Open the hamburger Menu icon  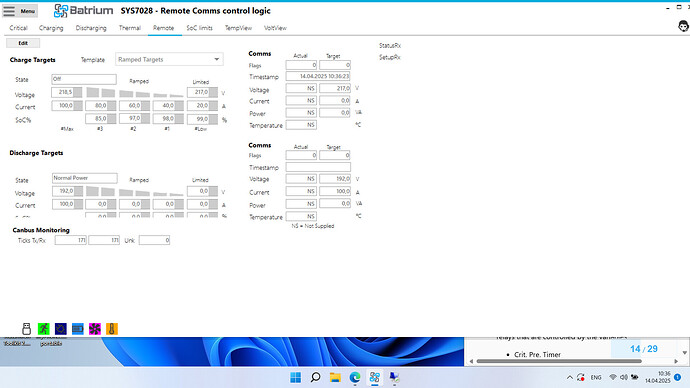9,11
